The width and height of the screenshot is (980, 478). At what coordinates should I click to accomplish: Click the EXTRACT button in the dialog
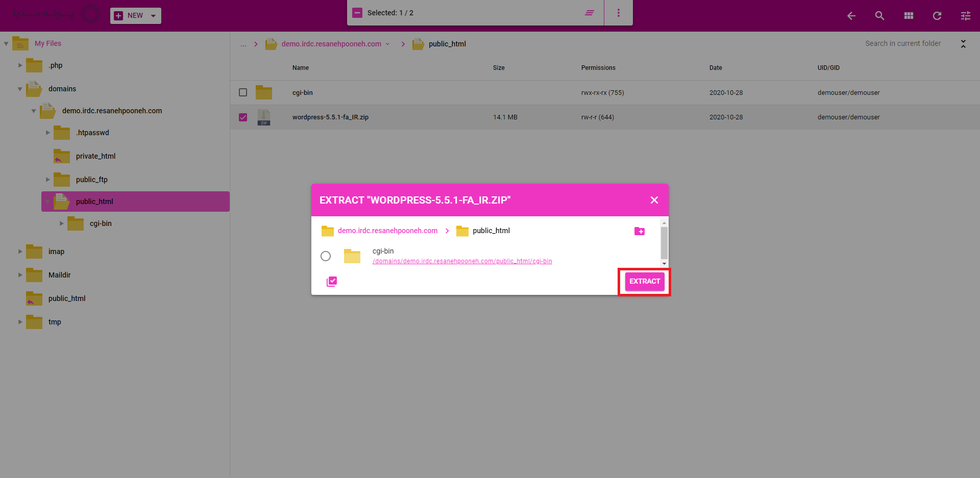coord(645,281)
